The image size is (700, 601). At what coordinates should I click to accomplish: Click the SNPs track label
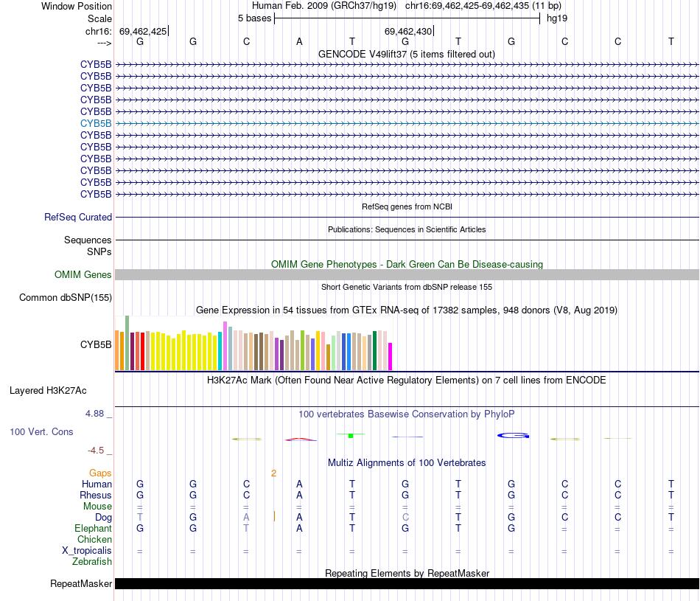coord(99,251)
